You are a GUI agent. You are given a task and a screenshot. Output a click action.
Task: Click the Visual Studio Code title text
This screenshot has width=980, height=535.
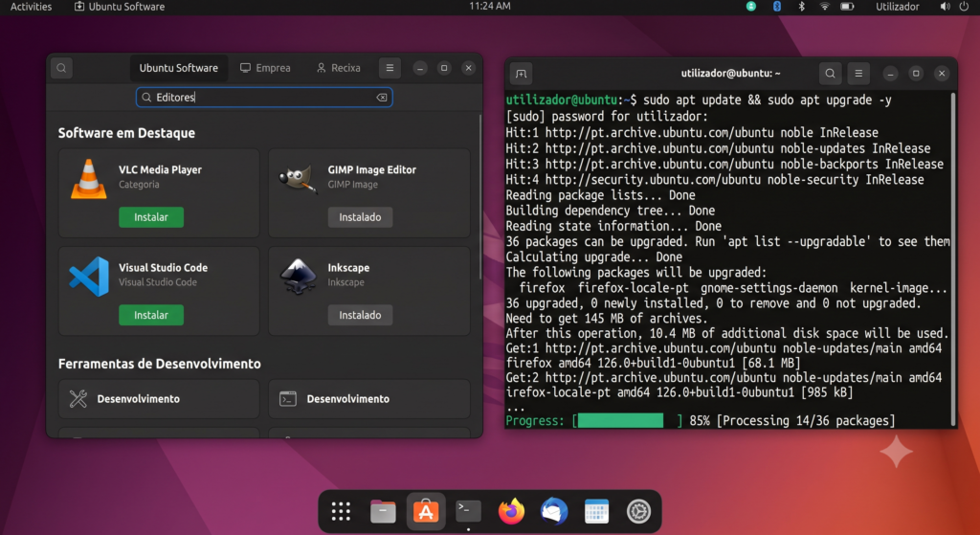(x=163, y=268)
